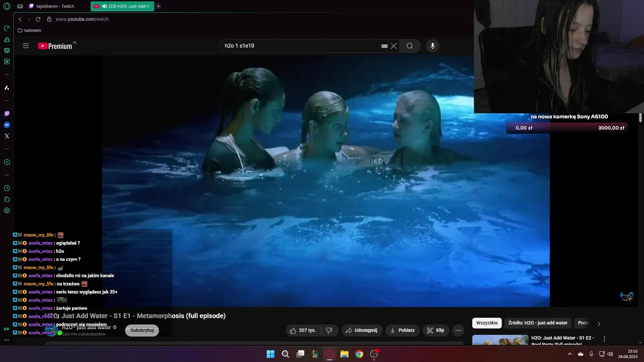Open sidebar setup three-dots at bottom
Image resolution: width=644 pixels, height=362 pixels.
(7, 340)
